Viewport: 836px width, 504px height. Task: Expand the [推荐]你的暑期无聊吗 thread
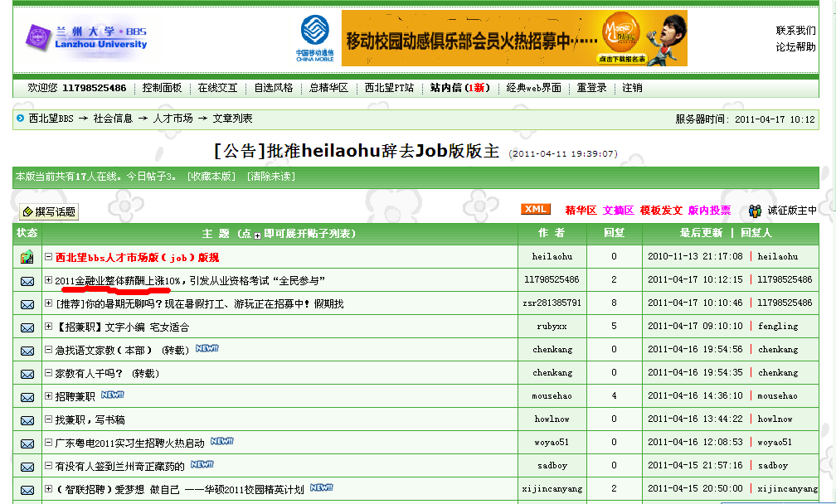[x=49, y=303]
